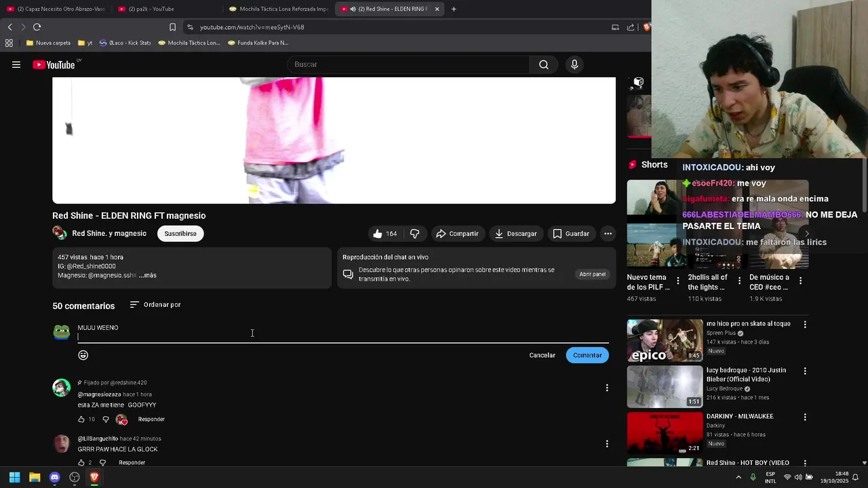
Task: Activate voice search microphone
Action: click(x=574, y=64)
